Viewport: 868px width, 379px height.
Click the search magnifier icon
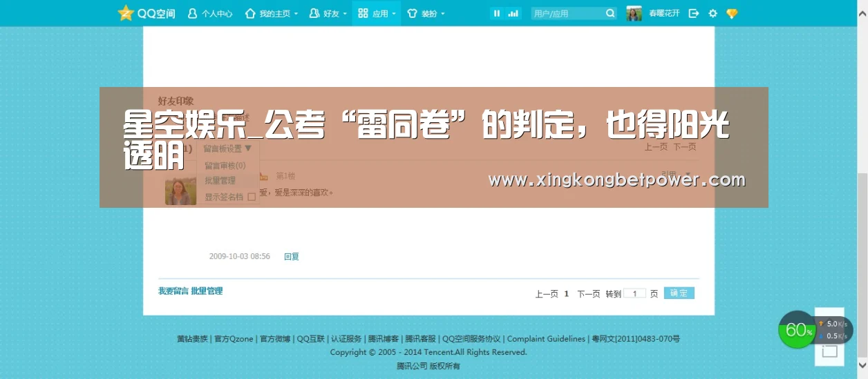(x=610, y=13)
